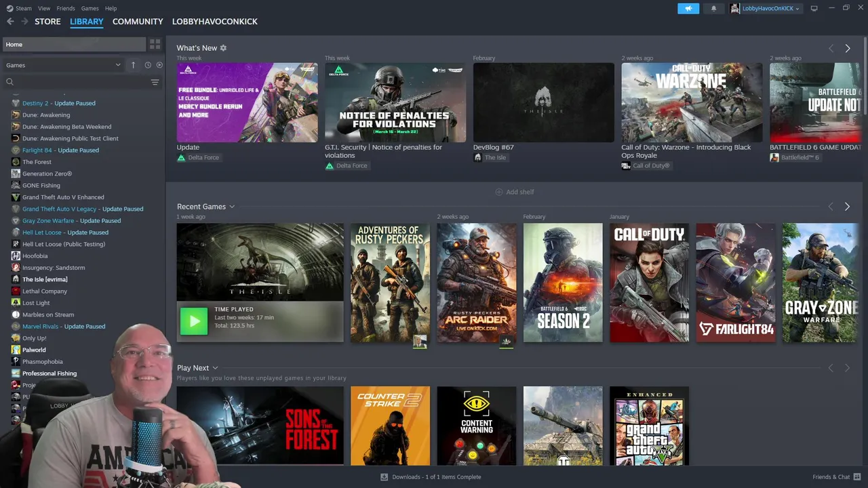Viewport: 868px width, 488px height.
Task: Open Notice of Penalties news thumbnail
Action: 395,102
